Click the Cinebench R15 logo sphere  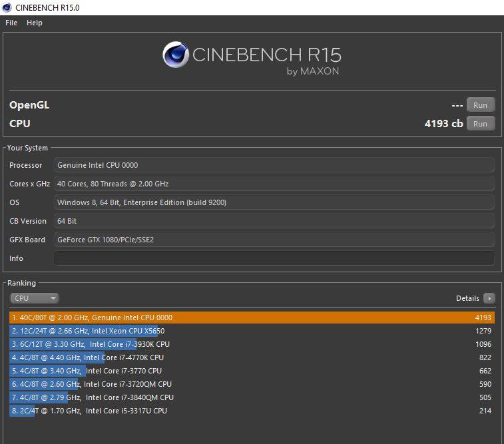coord(176,55)
